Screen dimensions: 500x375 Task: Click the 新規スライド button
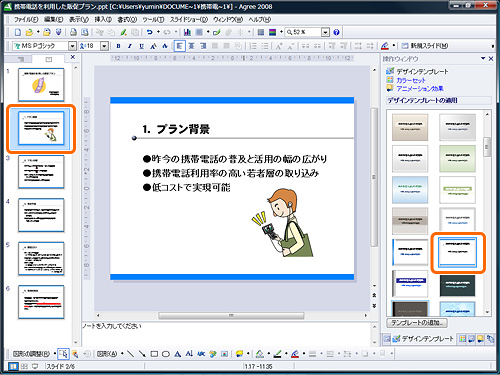(425, 46)
